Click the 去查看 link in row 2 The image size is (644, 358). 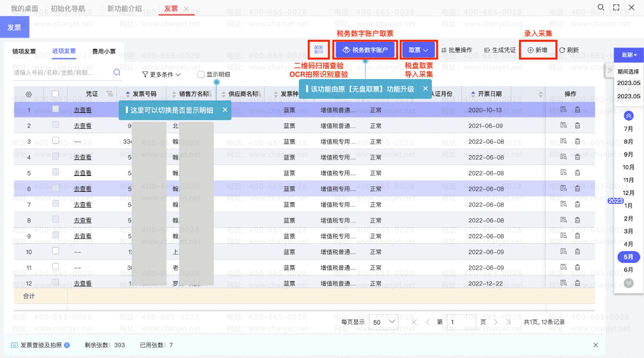82,126
